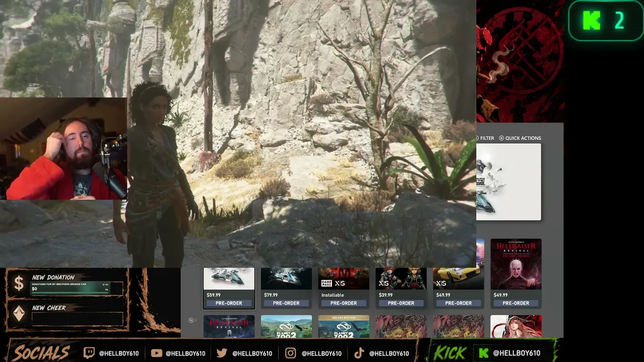Click the $59.99 price label
This screenshot has height=362, width=644.
[x=213, y=295]
